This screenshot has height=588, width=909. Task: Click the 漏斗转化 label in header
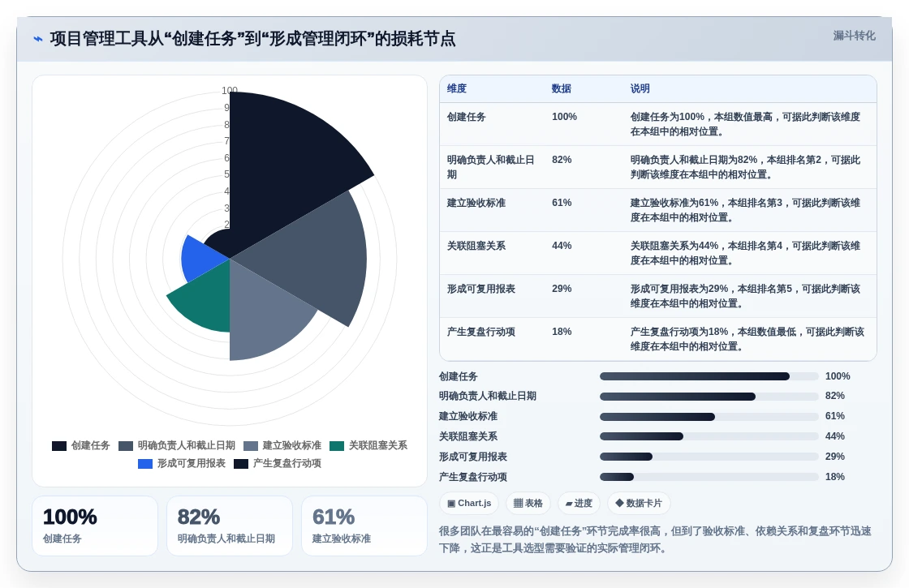pos(854,36)
